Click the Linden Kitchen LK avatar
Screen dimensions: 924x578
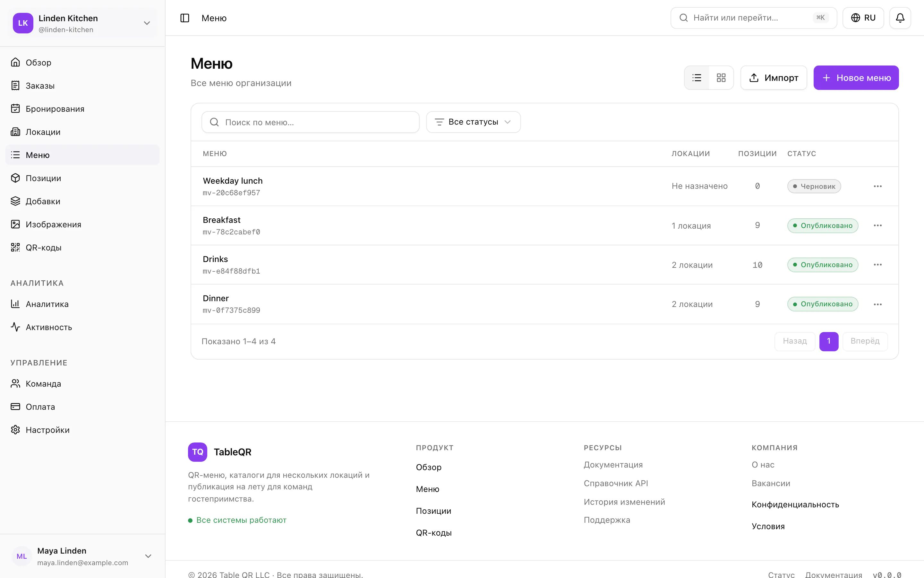click(23, 23)
